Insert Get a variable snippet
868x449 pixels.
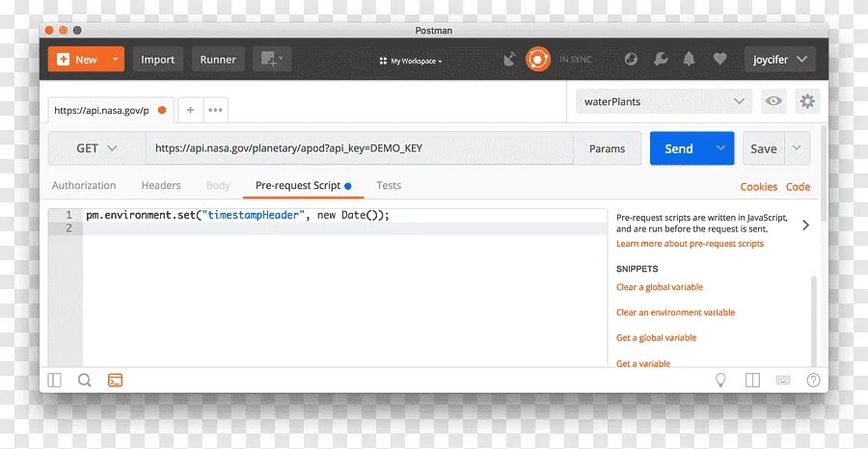tap(643, 363)
